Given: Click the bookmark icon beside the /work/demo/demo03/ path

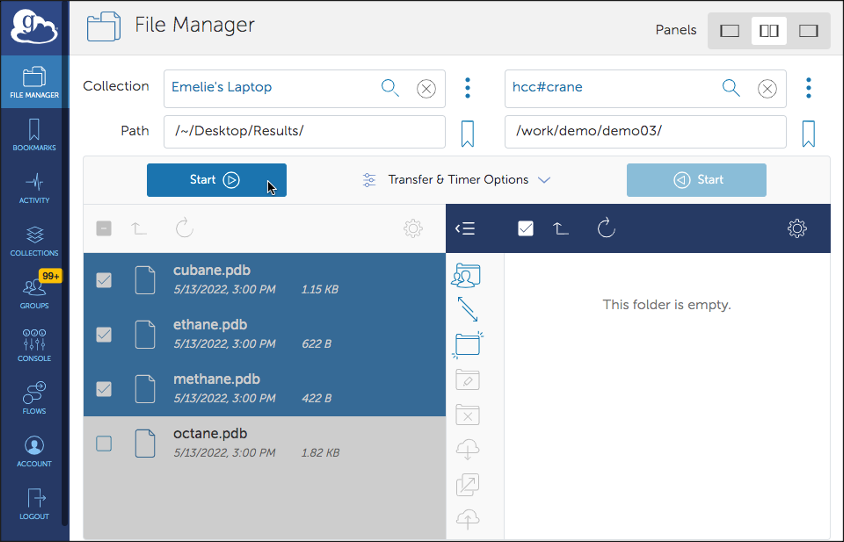Looking at the screenshot, I should point(809,133).
